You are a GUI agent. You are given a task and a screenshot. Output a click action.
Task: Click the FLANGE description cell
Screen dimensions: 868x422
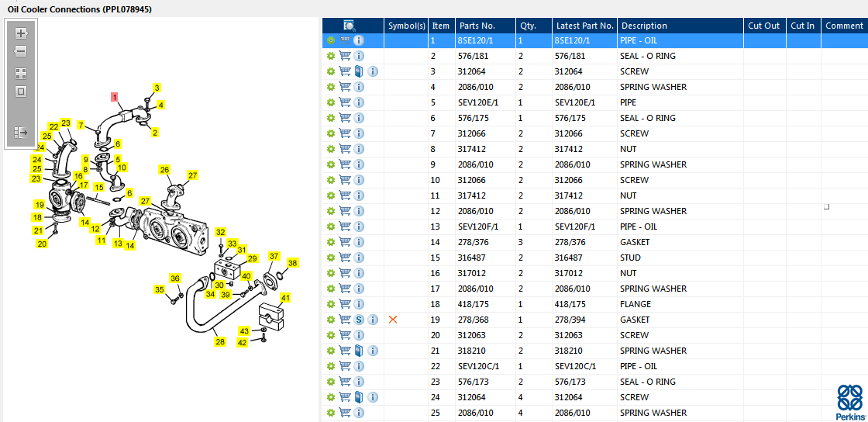tap(635, 304)
